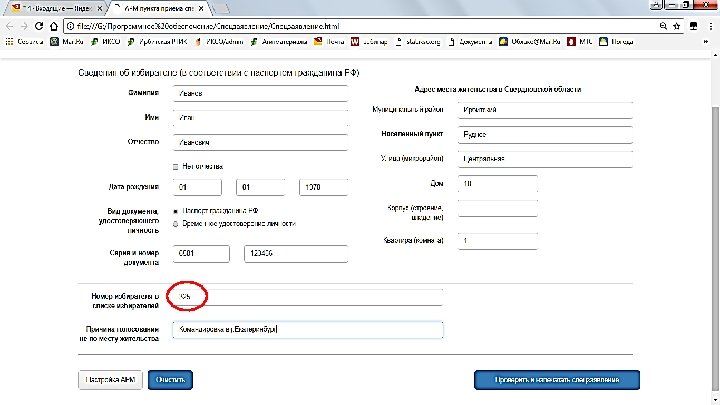Click the browser forward arrow
This screenshot has width=720, height=405.
click(x=24, y=26)
